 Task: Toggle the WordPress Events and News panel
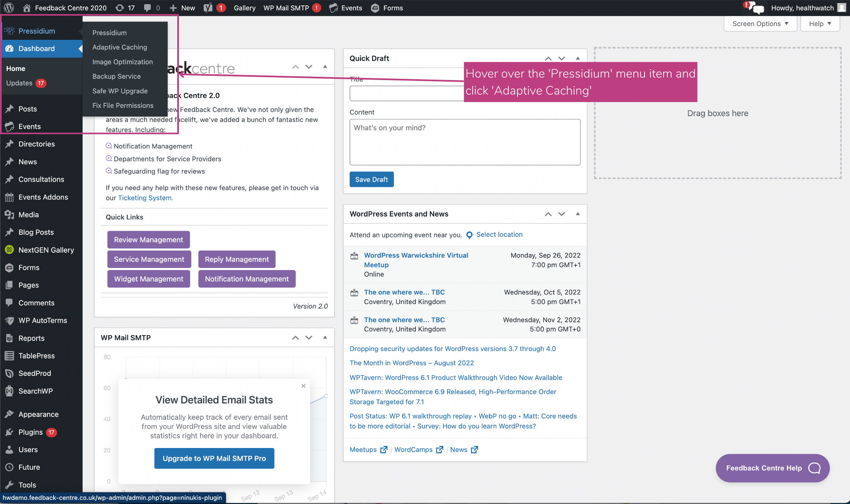point(578,214)
